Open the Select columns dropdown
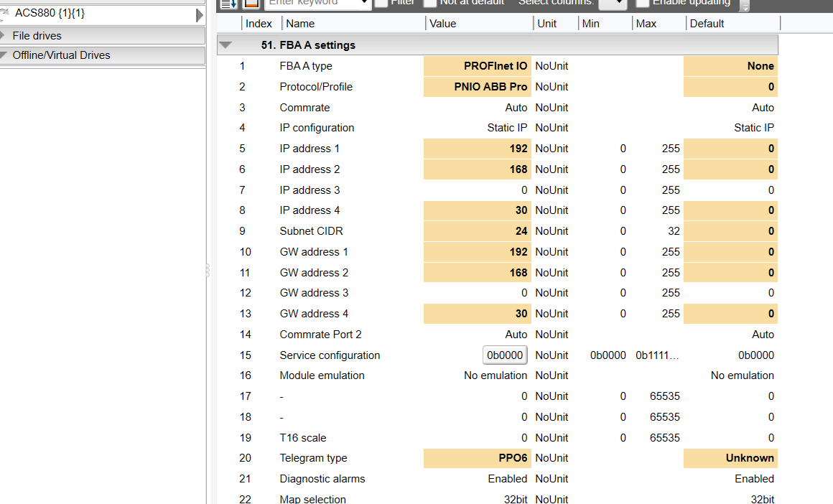The width and height of the screenshot is (833, 504). [x=612, y=4]
